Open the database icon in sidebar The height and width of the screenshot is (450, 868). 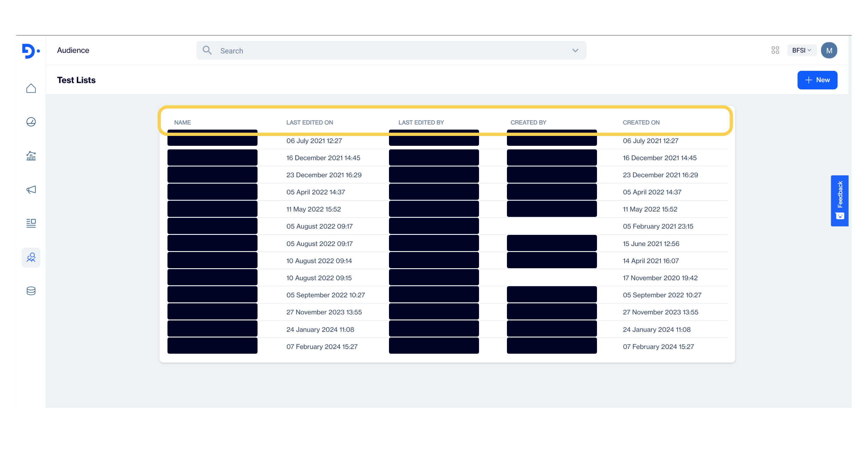(31, 291)
